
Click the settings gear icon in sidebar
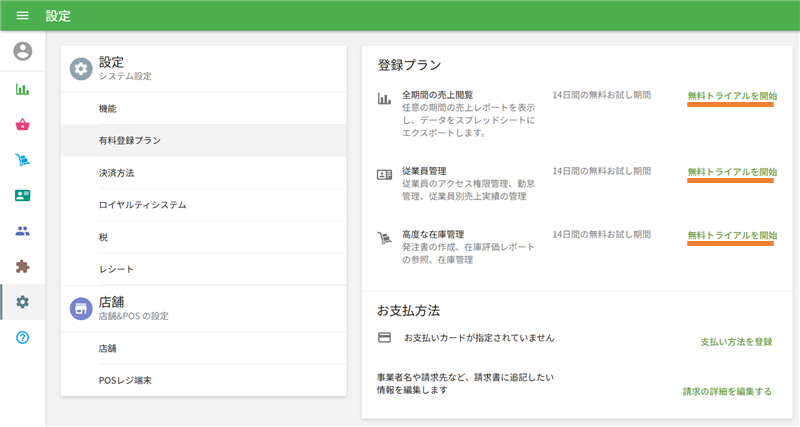coord(22,302)
